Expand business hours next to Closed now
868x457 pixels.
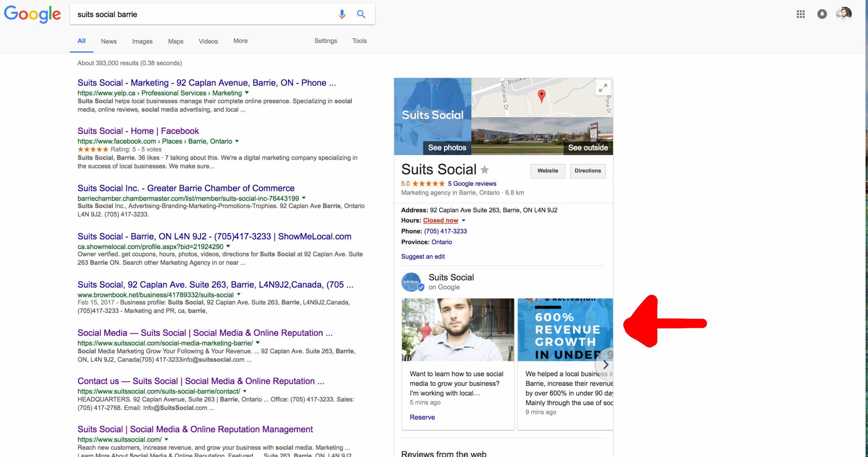464,220
